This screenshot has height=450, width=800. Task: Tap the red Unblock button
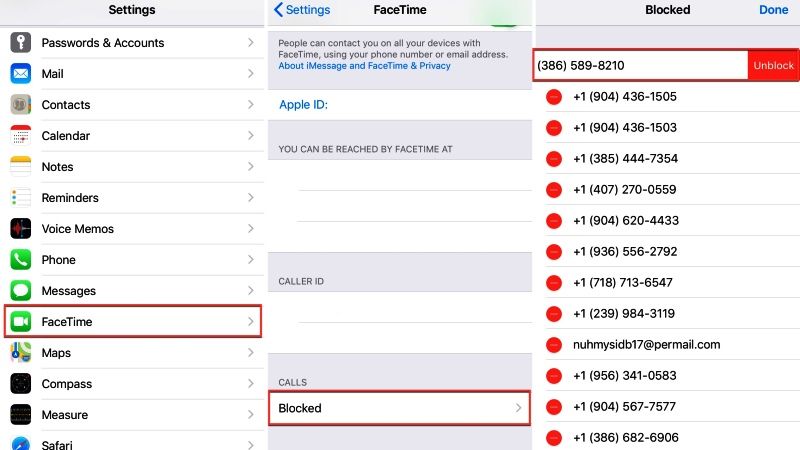(773, 65)
